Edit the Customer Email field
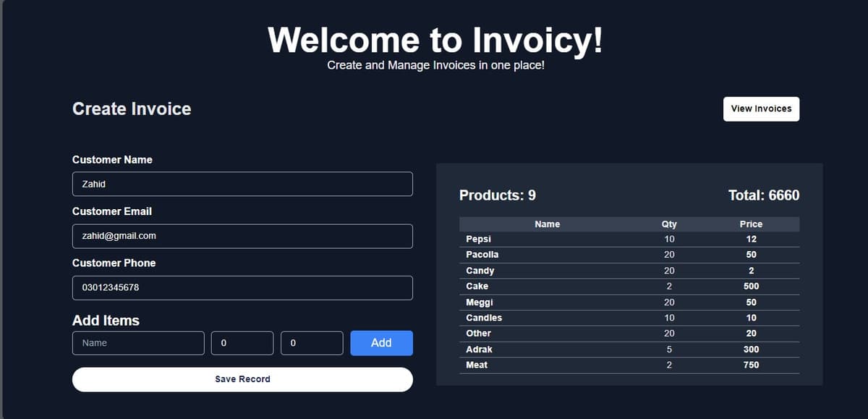The height and width of the screenshot is (419, 868). [242, 236]
